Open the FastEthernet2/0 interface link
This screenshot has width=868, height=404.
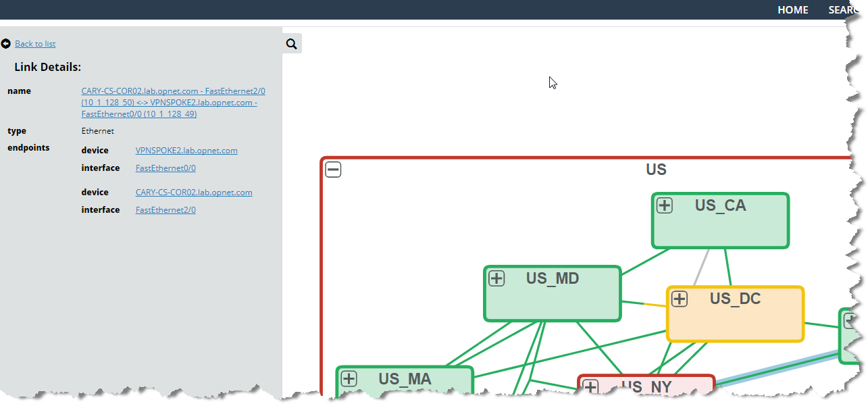[165, 210]
